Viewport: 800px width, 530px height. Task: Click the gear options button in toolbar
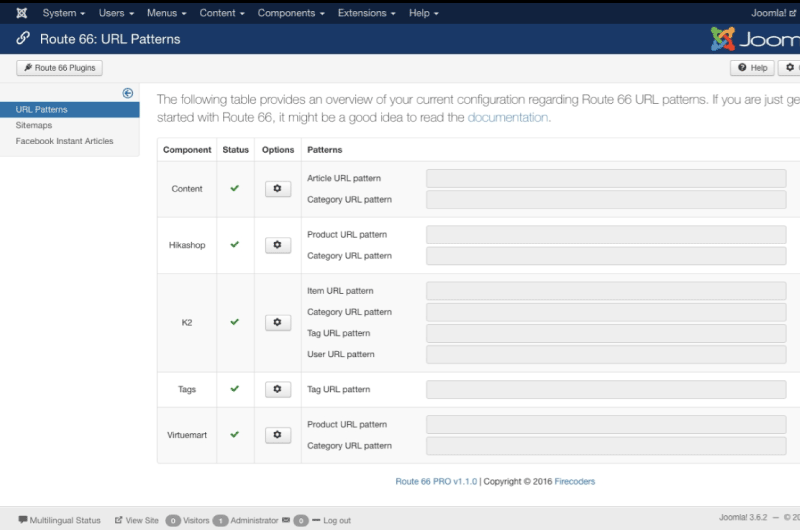(789, 68)
